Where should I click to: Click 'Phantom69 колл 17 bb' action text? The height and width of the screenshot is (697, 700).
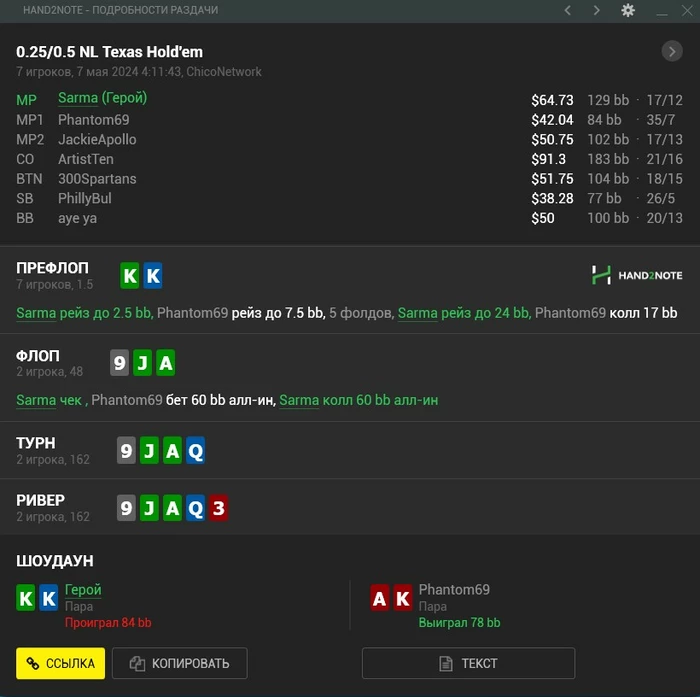tap(606, 313)
